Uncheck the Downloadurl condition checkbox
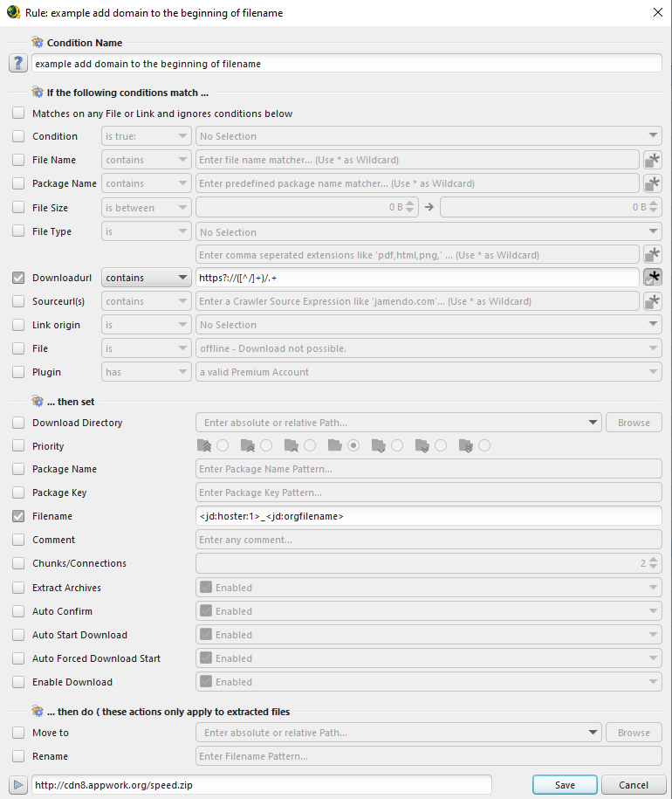This screenshot has width=672, height=799. click(18, 278)
